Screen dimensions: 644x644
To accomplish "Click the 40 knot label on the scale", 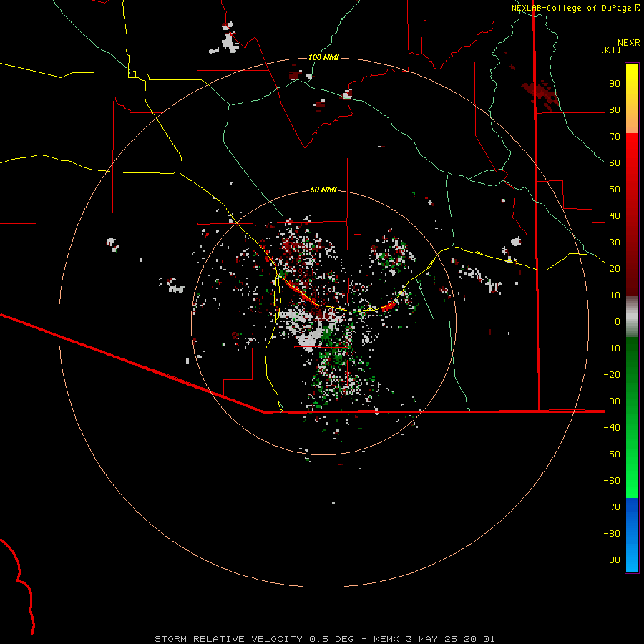I will click(615, 215).
